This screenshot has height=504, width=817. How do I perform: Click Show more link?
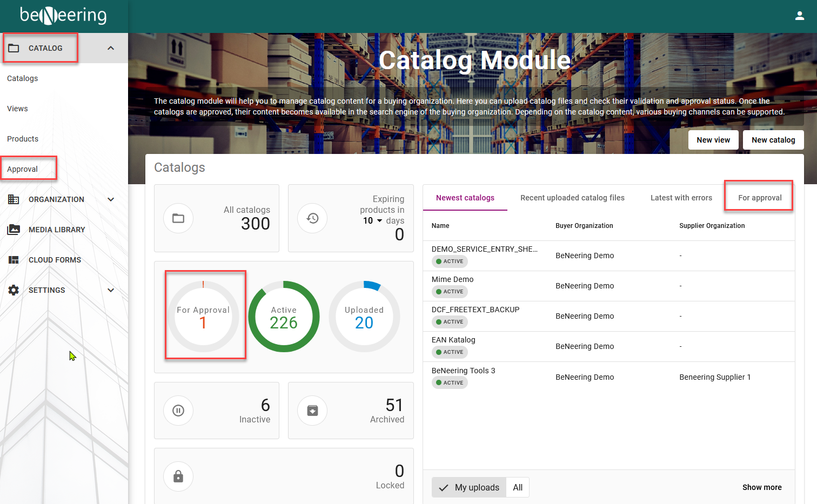click(x=762, y=487)
